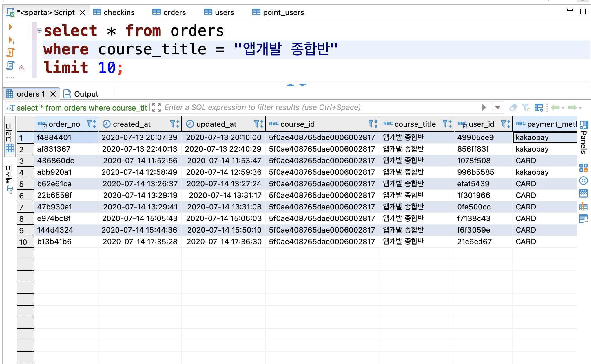Switch to the checkins tab
This screenshot has width=591, height=364.
[114, 12]
